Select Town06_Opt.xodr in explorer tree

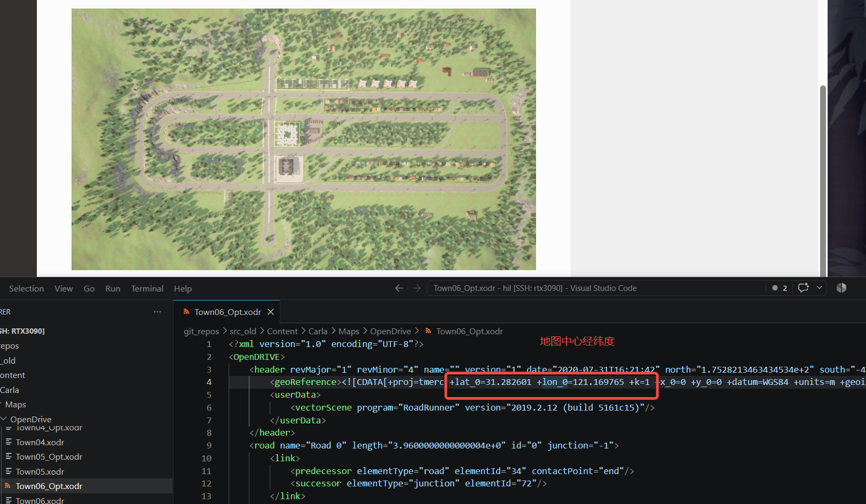pyautogui.click(x=49, y=486)
